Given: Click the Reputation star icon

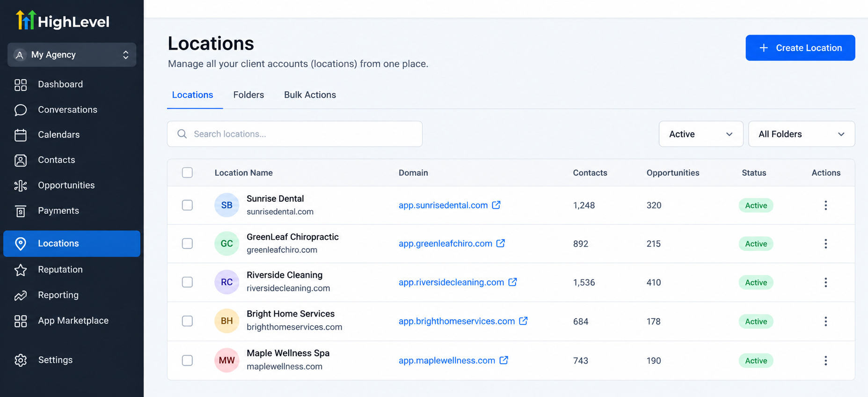Looking at the screenshot, I should click(21, 270).
